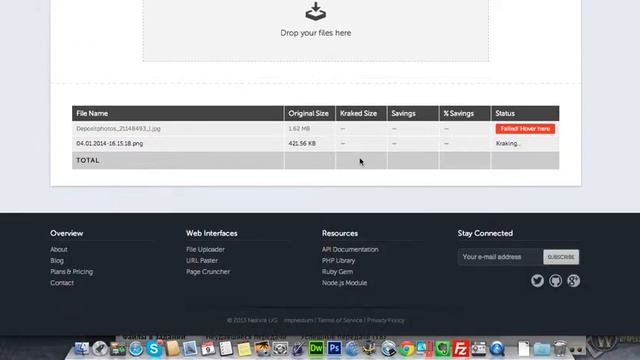Click the 421.56 KB size cell
This screenshot has height=360, width=640.
click(302, 144)
